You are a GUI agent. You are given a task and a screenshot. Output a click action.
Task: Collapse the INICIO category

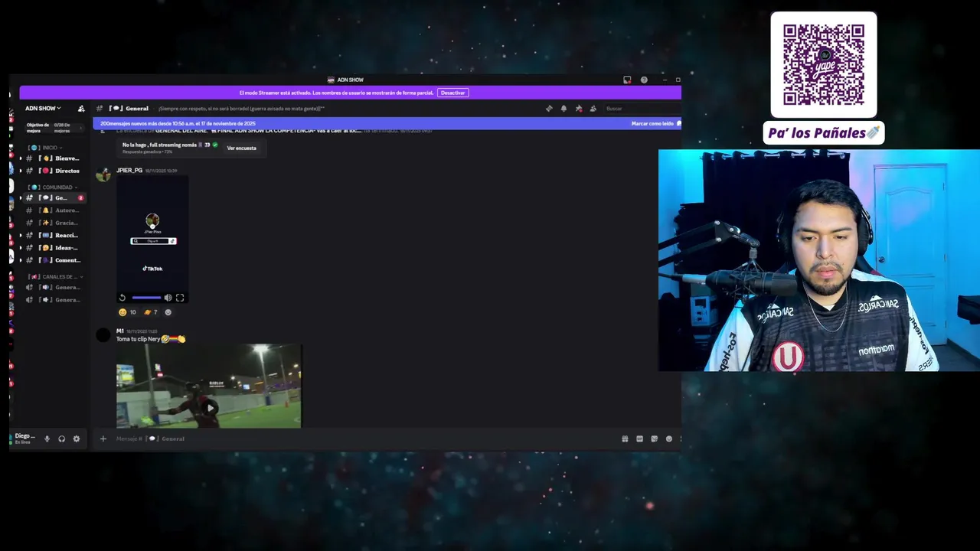[45, 148]
